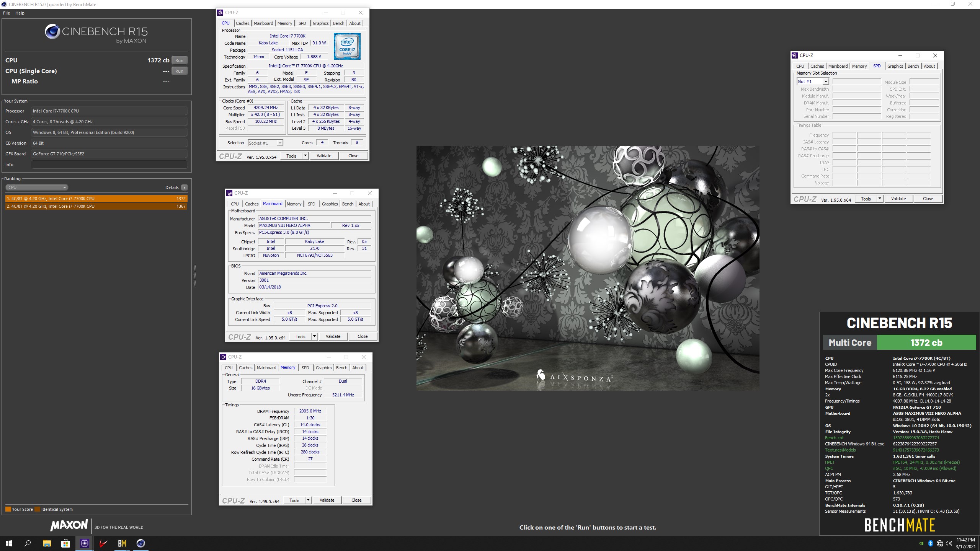Image resolution: width=980 pixels, height=551 pixels.
Task: Select ranking entry with score 1372
Action: 96,199
